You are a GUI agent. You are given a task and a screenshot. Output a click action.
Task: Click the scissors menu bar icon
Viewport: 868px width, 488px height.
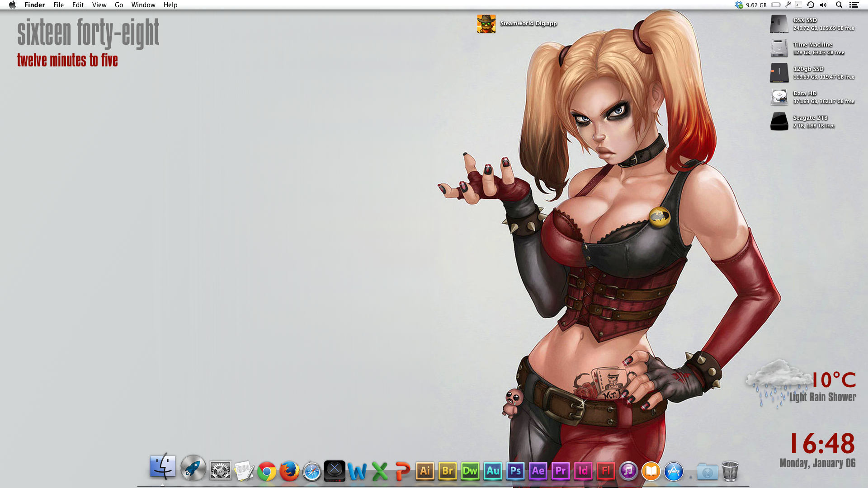(x=788, y=5)
